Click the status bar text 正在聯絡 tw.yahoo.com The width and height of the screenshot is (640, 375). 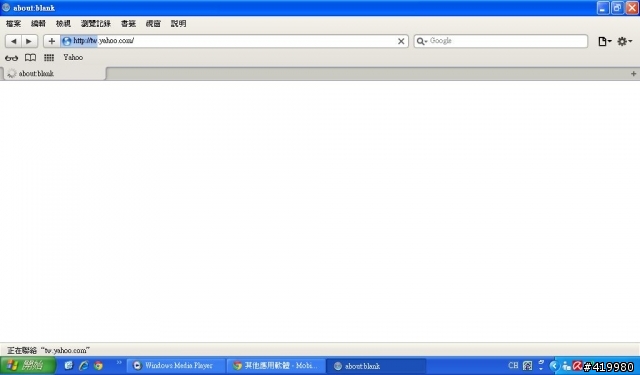click(x=49, y=350)
